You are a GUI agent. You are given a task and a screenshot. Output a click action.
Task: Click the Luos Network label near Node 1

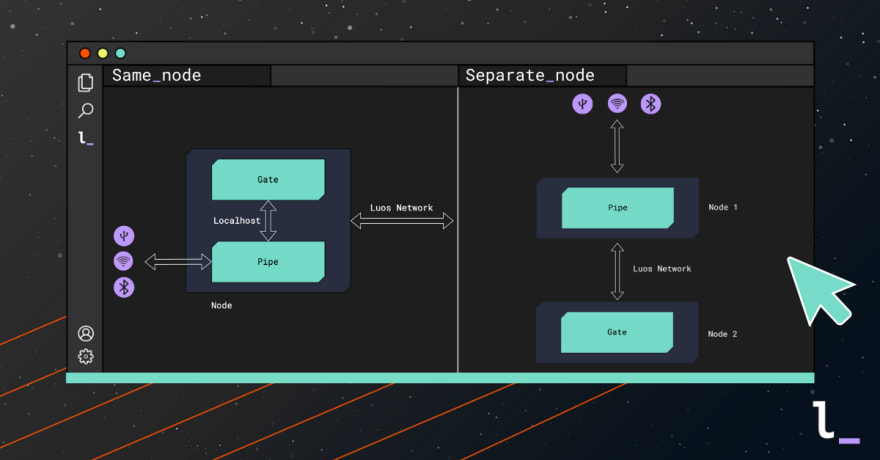(662, 269)
